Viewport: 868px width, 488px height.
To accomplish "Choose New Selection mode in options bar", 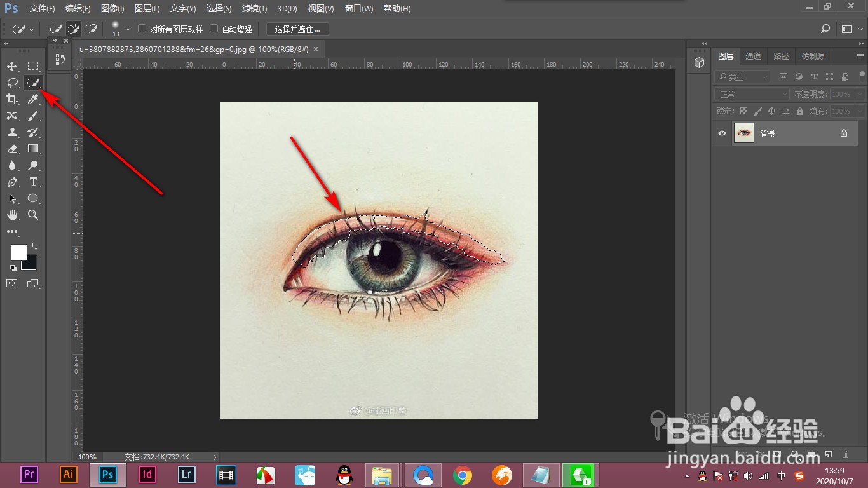I will (56, 29).
